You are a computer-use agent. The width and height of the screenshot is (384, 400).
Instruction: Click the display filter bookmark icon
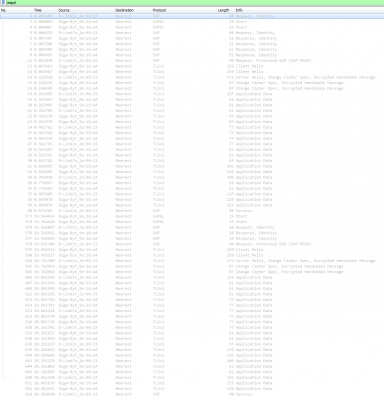[3, 3]
